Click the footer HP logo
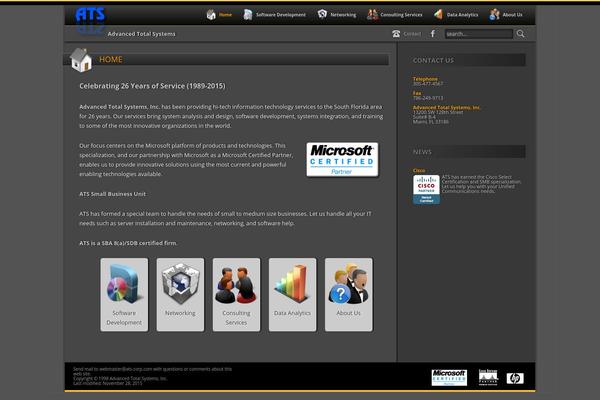This screenshot has height=400, width=600. pos(515,378)
